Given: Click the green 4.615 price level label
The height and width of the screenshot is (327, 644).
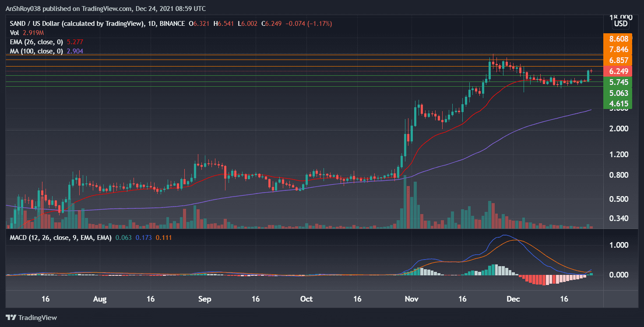Looking at the screenshot, I should tap(618, 104).
